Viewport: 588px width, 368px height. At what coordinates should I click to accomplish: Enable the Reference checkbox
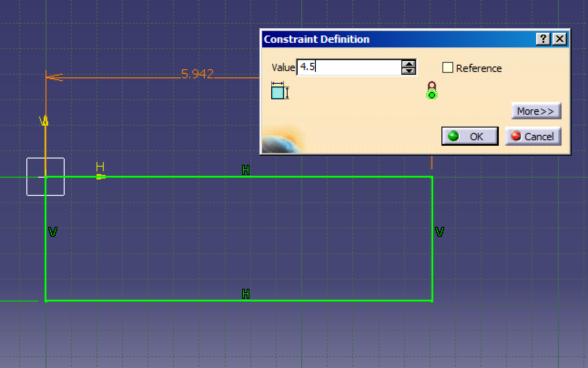(448, 68)
